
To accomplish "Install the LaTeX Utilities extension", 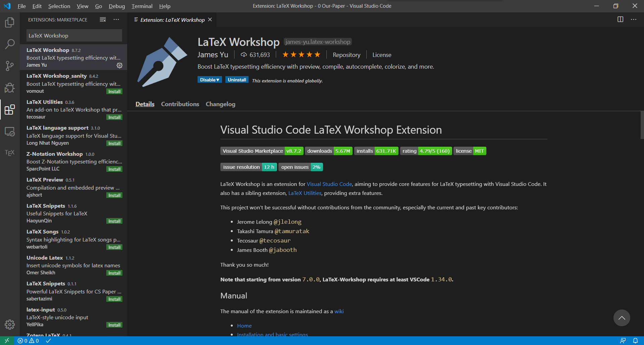I will [x=114, y=117].
